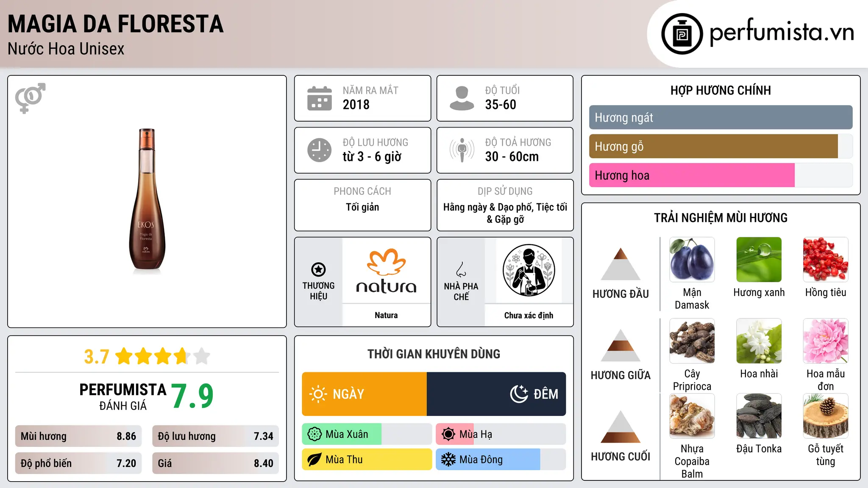Click the Hồng tiêu pink pepper image

click(x=826, y=260)
